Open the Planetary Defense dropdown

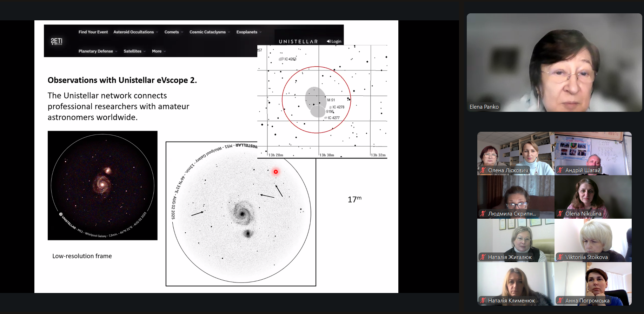[98, 51]
